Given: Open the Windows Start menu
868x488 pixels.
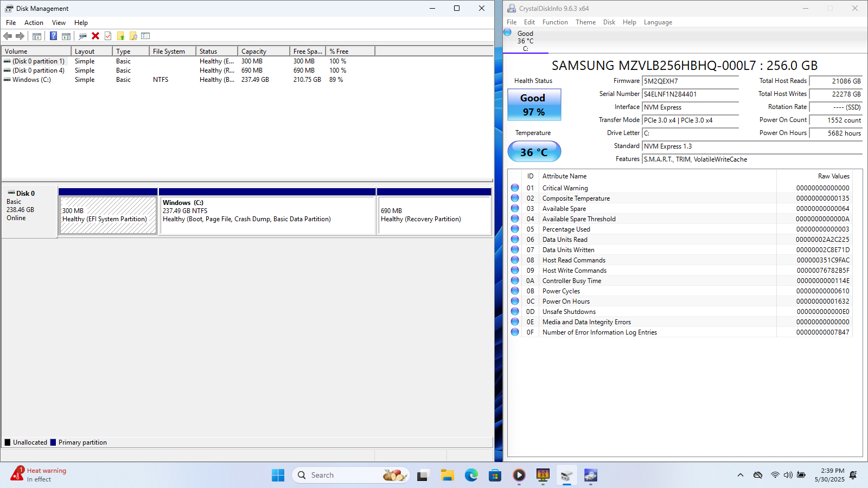Looking at the screenshot, I should (278, 475).
